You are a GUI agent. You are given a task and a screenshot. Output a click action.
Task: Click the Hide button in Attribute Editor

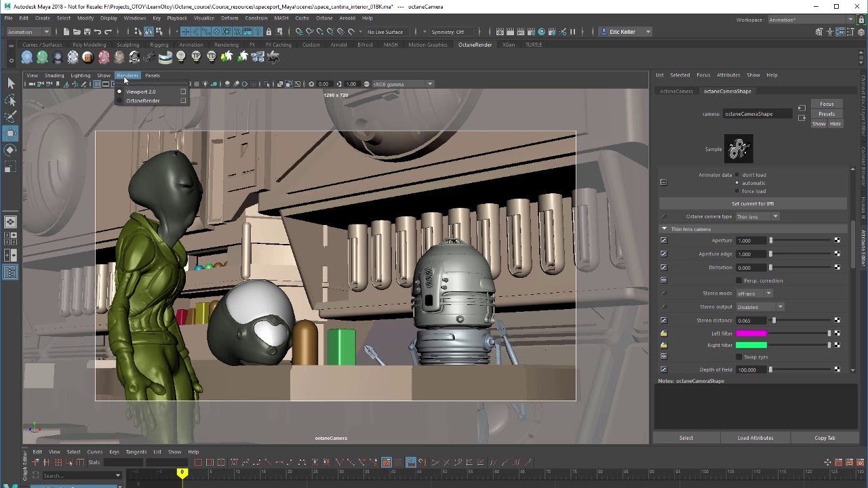835,124
